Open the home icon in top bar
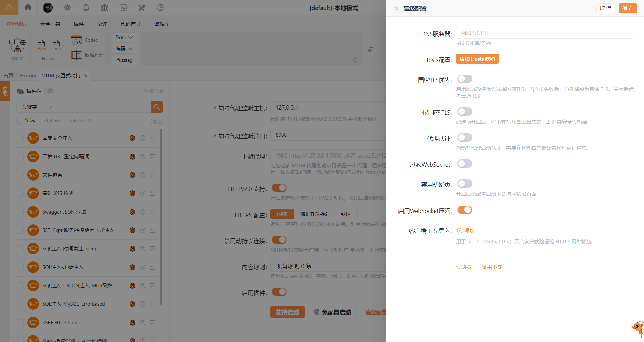This screenshot has width=644, height=342. (28, 7)
